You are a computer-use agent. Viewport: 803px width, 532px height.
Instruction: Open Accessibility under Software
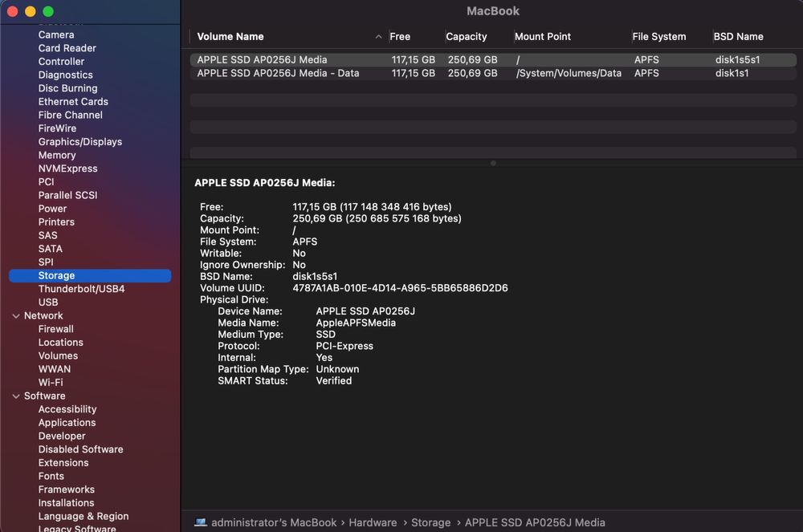pyautogui.click(x=67, y=408)
